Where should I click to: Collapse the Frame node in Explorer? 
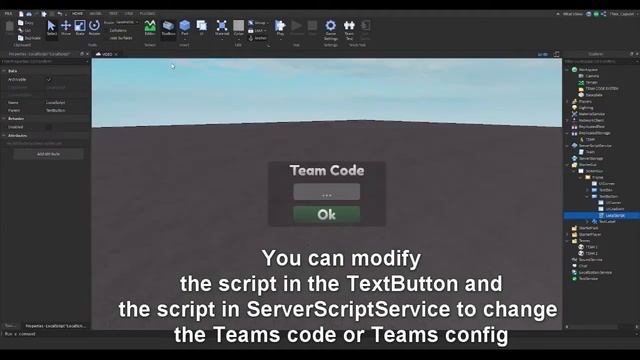[580, 177]
